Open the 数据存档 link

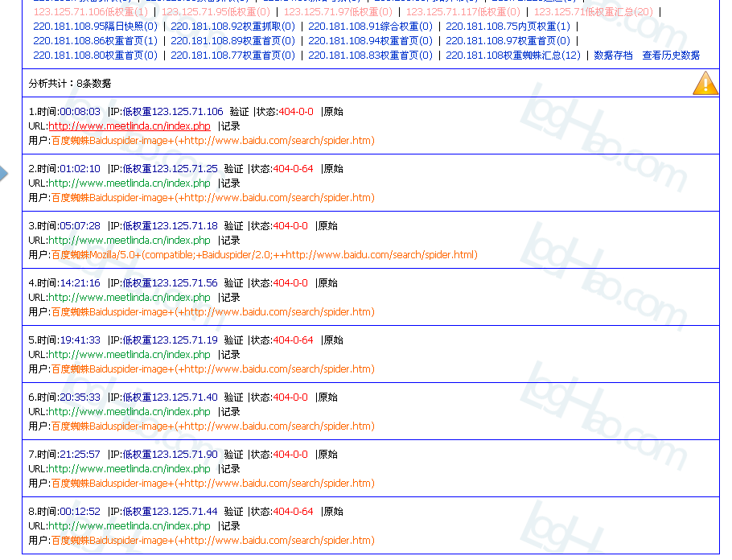tap(613, 56)
